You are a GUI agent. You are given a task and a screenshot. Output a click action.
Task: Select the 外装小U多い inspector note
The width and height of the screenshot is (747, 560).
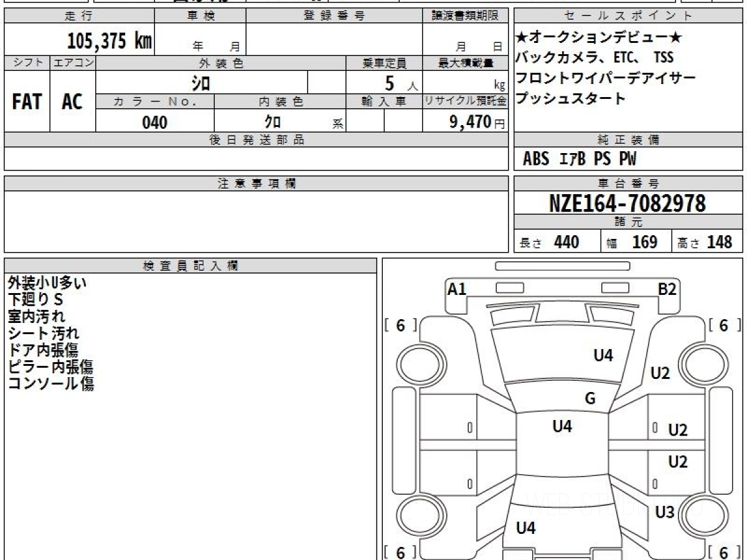(47, 283)
